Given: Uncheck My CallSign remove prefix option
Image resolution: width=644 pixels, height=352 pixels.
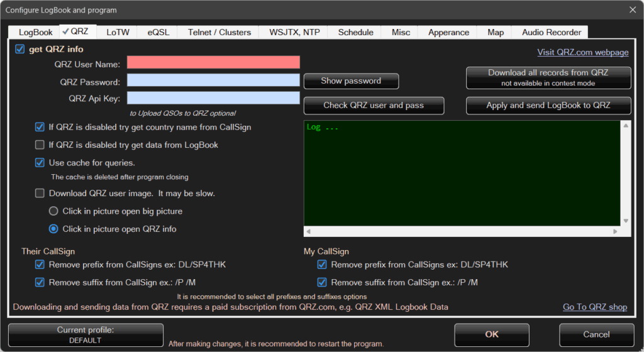Looking at the screenshot, I should pos(322,265).
